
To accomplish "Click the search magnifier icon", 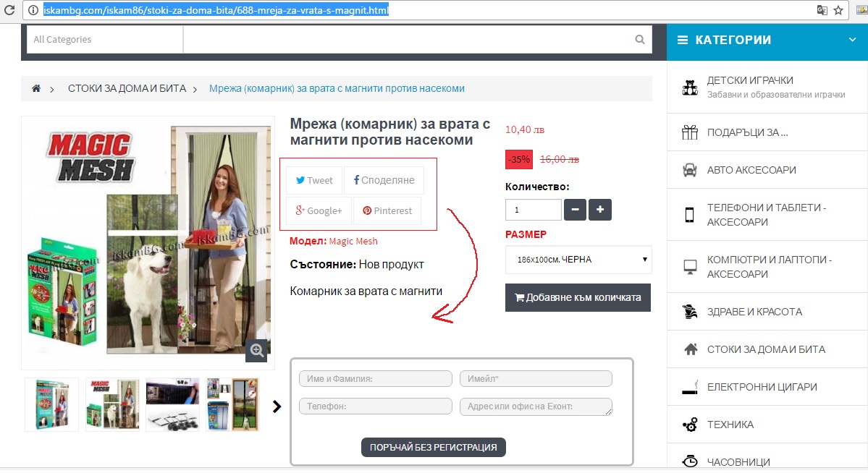I will tap(640, 39).
